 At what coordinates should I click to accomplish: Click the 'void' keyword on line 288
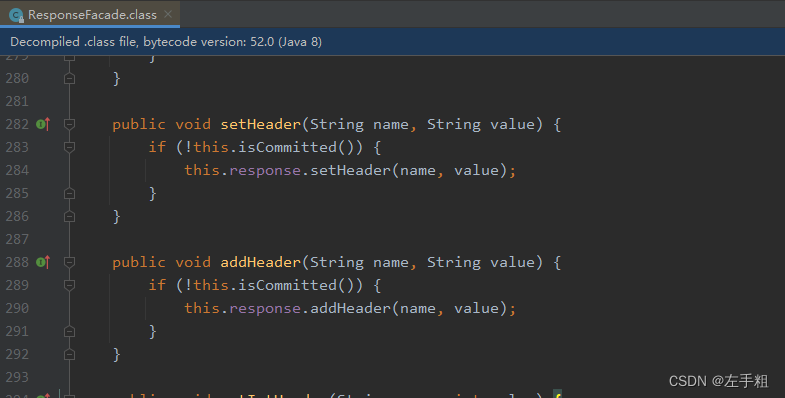pyautogui.click(x=193, y=262)
